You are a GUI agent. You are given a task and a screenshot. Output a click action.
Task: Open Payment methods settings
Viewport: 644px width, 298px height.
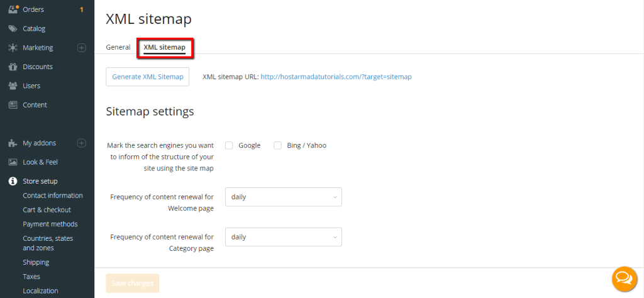(50, 224)
